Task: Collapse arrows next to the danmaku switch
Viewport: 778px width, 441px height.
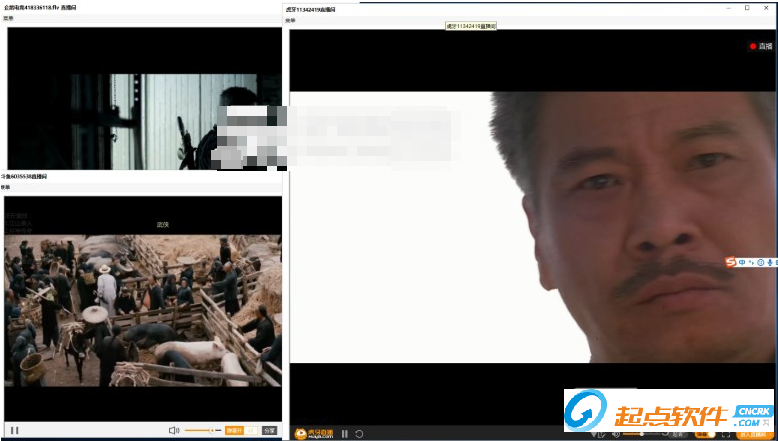Action: 252,430
